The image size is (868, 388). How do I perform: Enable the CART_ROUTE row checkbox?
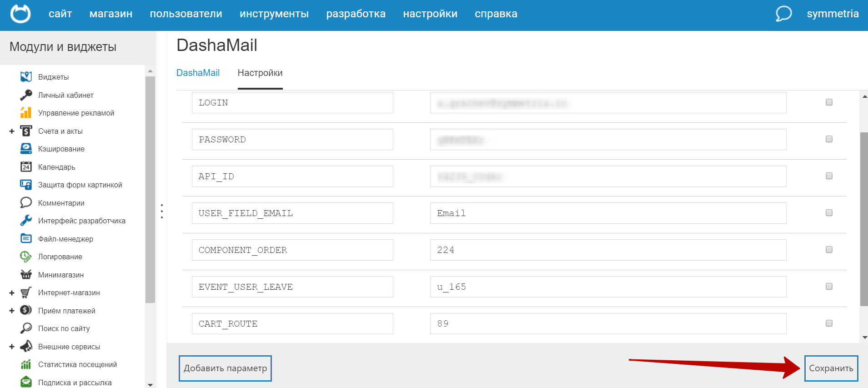pyautogui.click(x=829, y=323)
